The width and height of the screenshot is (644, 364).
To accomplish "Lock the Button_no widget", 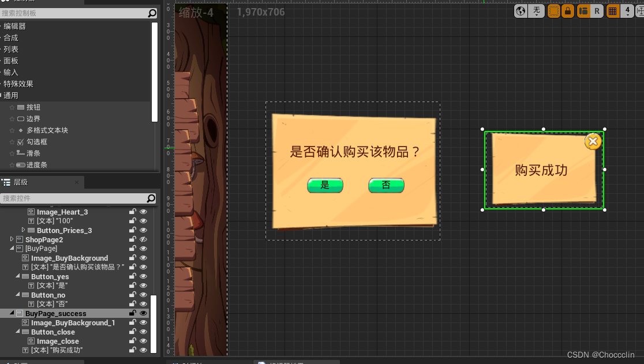I will tap(133, 295).
